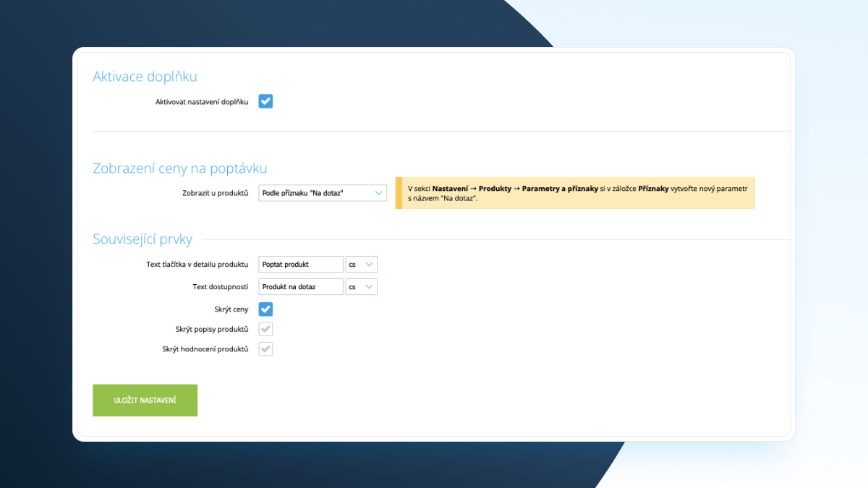Enable the Skrýt popisy produktů checkbox

(x=265, y=330)
